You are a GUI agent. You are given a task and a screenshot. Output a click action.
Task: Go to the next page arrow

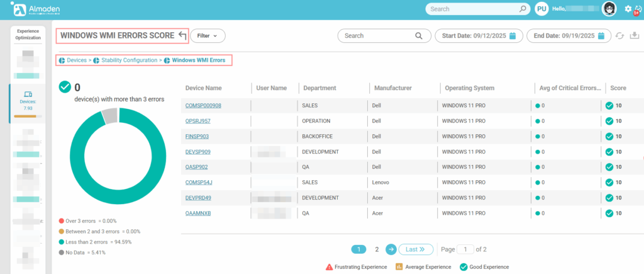coord(391,249)
